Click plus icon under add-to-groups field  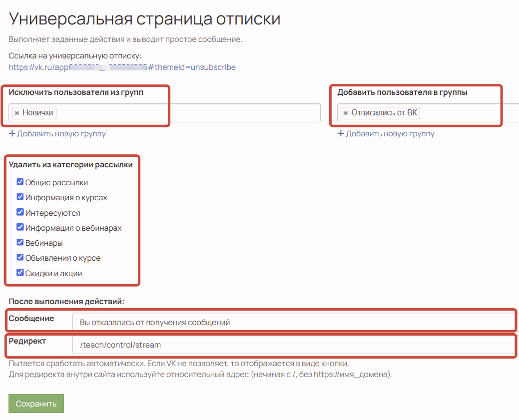point(341,134)
